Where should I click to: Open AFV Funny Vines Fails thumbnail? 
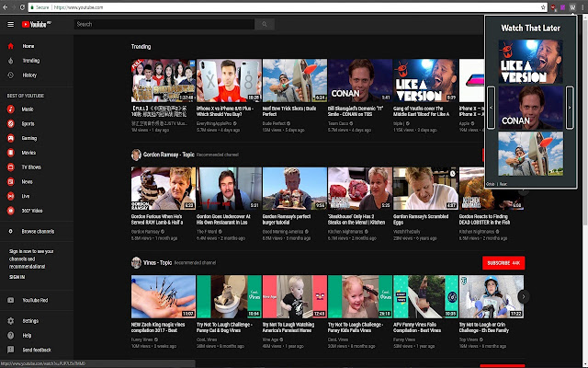[x=425, y=296]
